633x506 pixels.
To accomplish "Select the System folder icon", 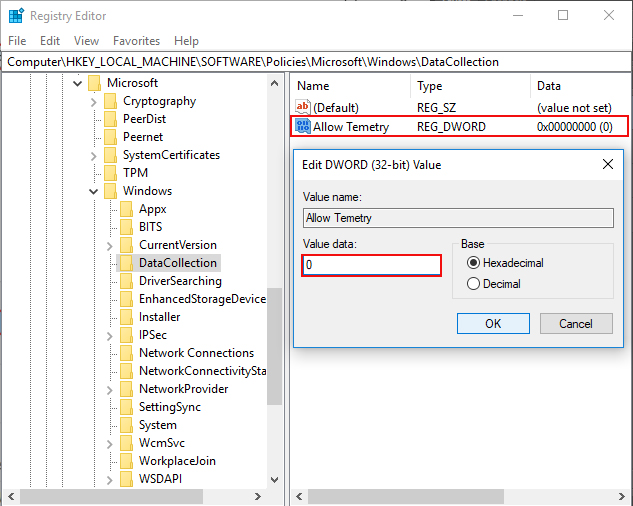I will point(126,425).
